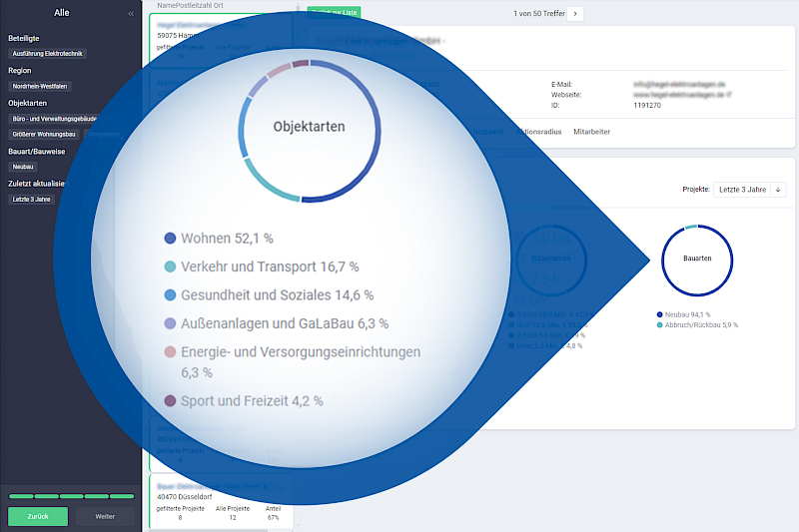
Task: Click the arrow beside Letzte 3 Jahre
Action: (x=778, y=189)
